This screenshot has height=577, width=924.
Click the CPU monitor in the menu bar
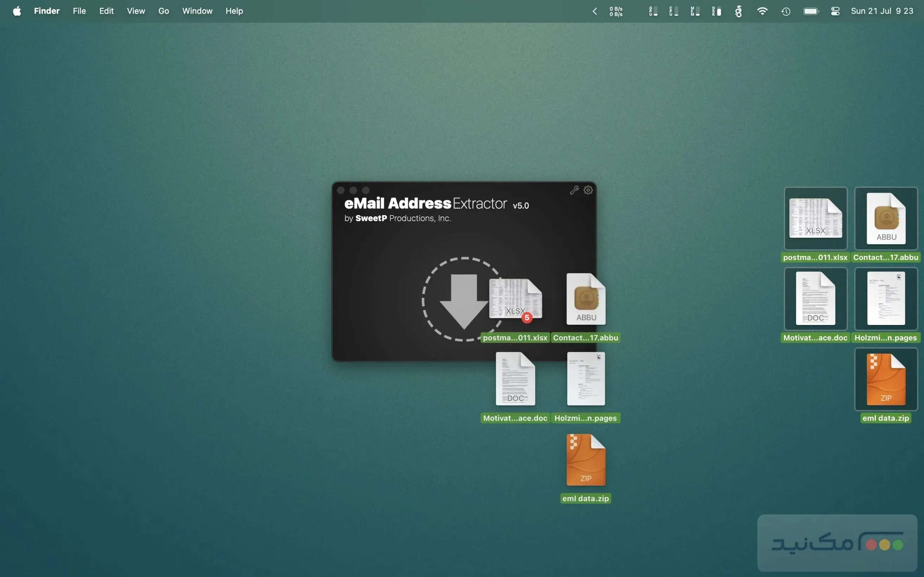(x=674, y=11)
